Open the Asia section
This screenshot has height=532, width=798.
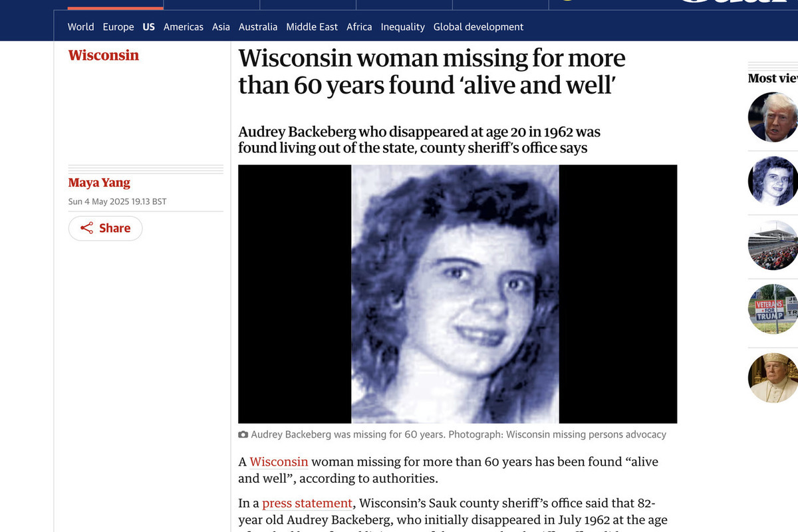[221, 27]
